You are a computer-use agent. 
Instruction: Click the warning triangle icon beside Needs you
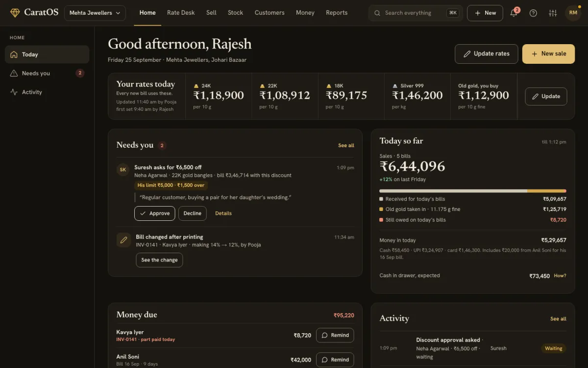pyautogui.click(x=14, y=73)
